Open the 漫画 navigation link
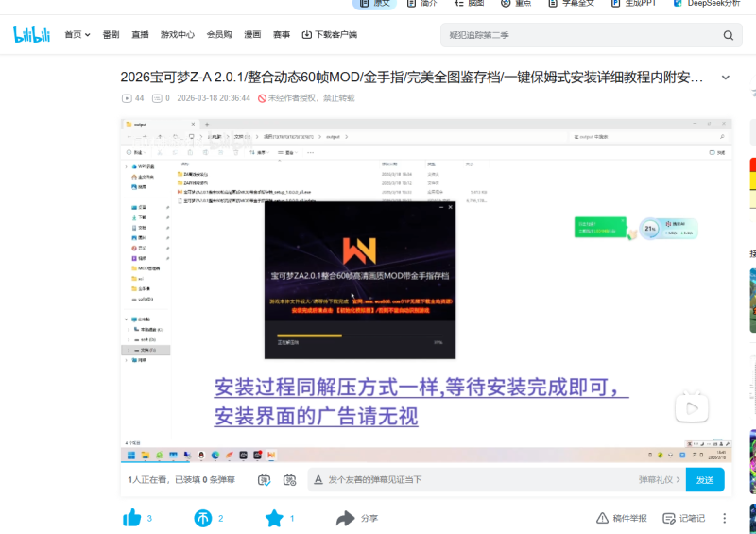756x534 pixels. (x=252, y=35)
